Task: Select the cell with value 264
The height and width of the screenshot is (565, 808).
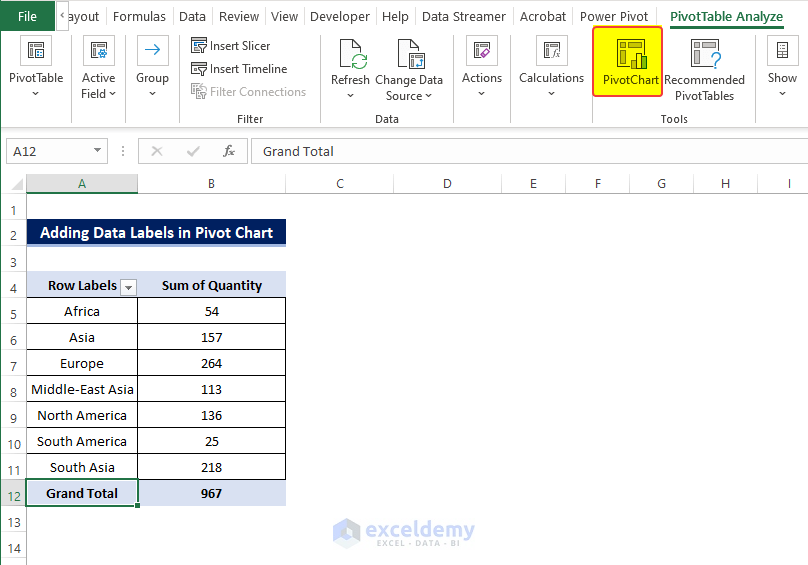Action: (x=211, y=363)
